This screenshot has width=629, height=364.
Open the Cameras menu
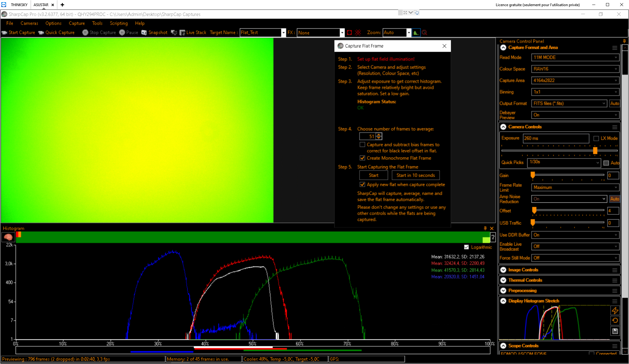(29, 23)
